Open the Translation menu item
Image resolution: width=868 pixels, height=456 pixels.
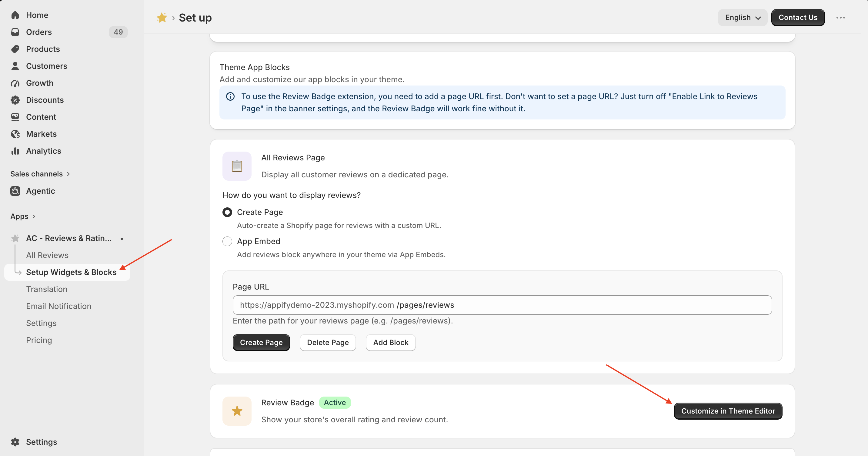tap(47, 289)
